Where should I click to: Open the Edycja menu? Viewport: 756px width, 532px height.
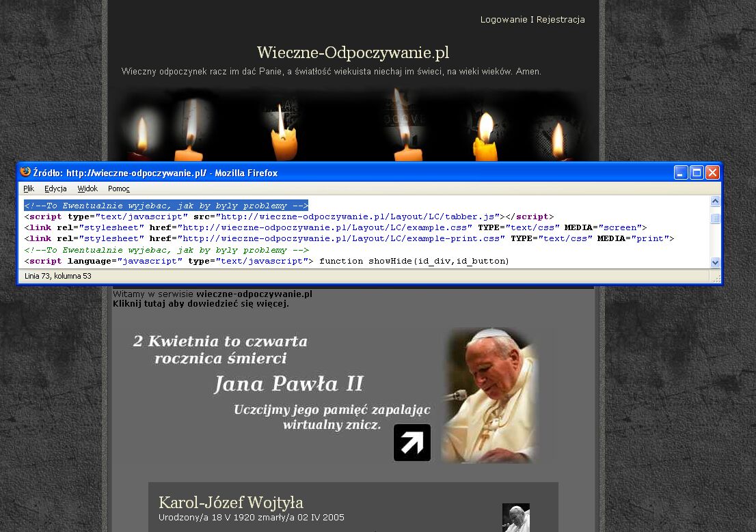[x=55, y=188]
